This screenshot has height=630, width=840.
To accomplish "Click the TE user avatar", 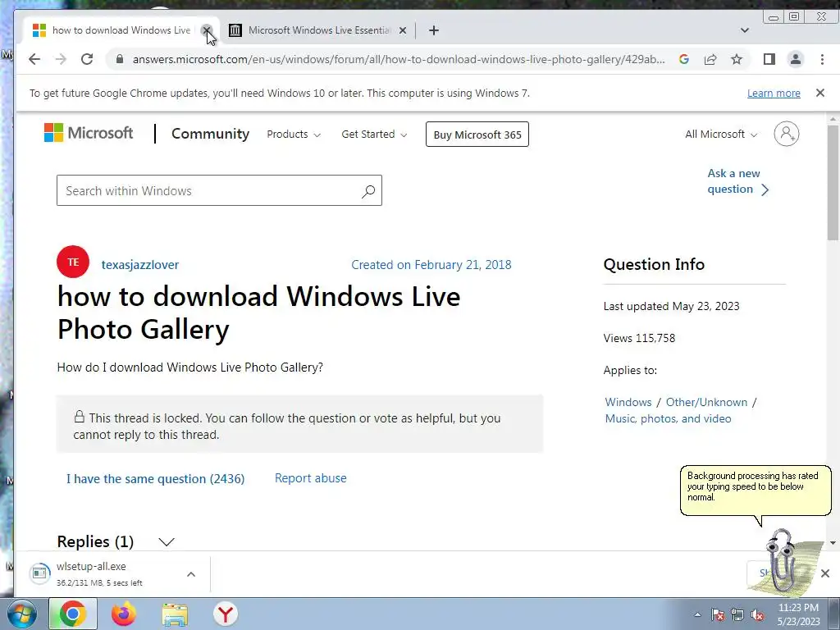I will click(x=73, y=262).
